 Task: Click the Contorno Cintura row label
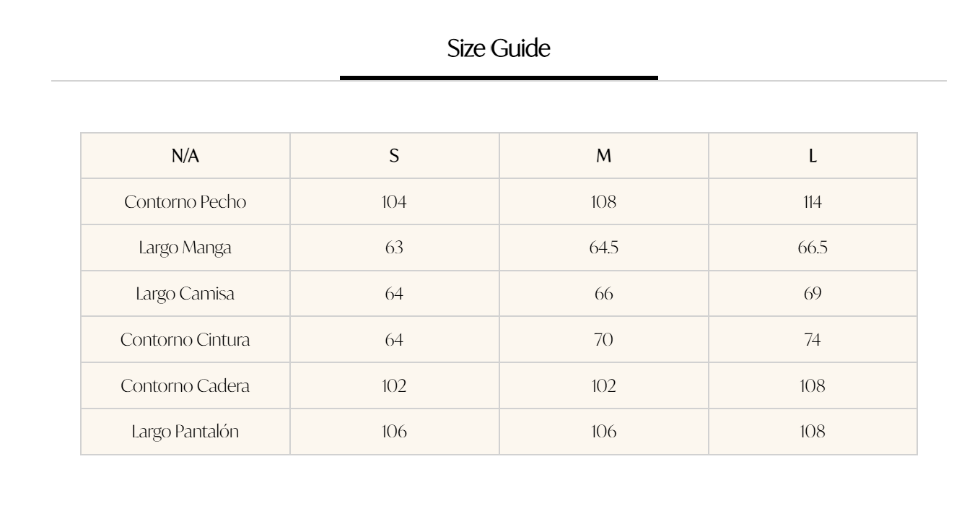tap(185, 340)
